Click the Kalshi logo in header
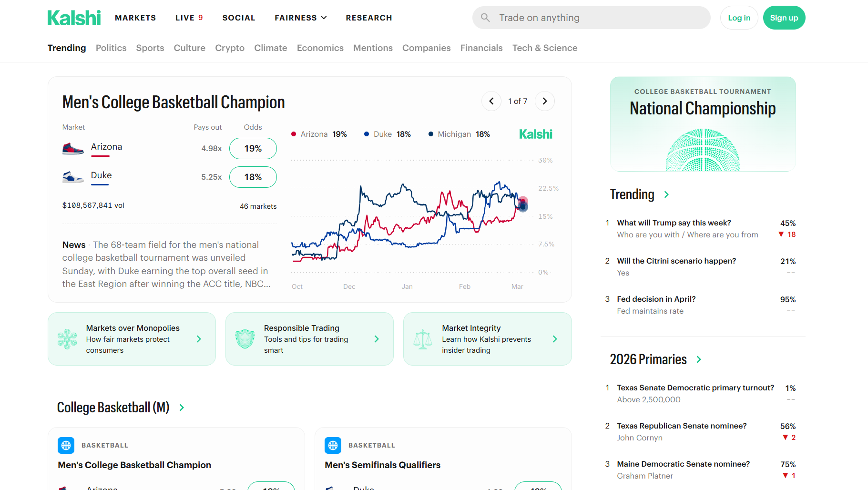 tap(74, 18)
